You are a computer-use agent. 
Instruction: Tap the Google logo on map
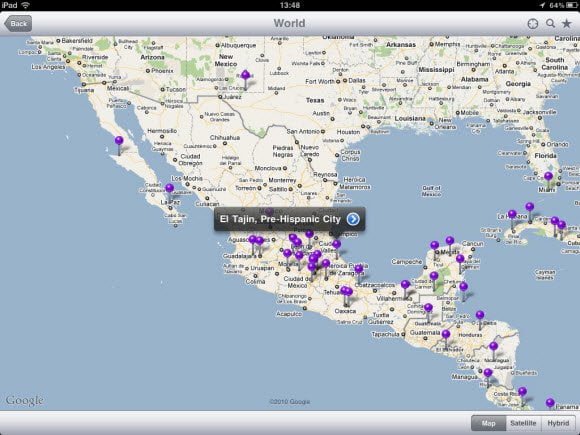(24, 400)
